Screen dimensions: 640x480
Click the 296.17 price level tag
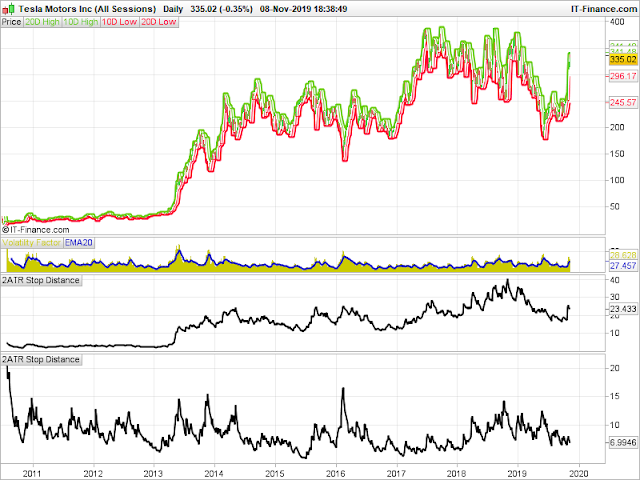623,76
